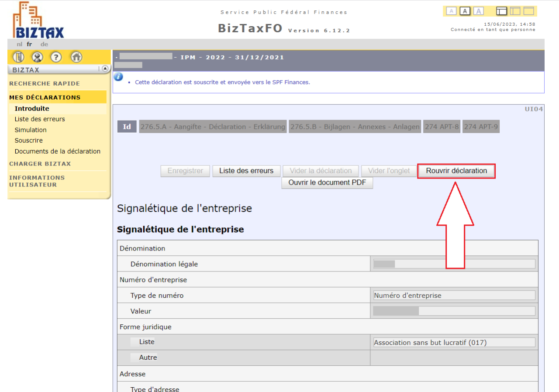Open the 274 APT-9 tab
The image size is (559, 392).
[481, 127]
